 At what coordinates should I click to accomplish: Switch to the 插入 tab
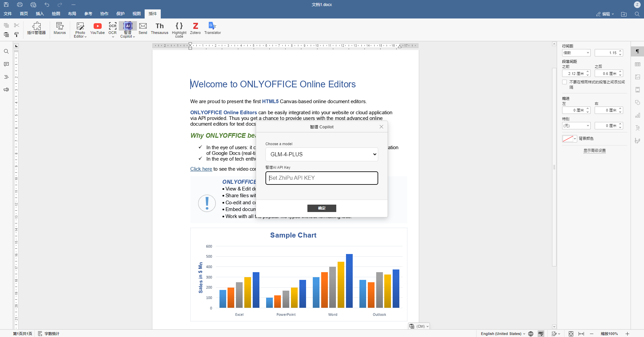(x=40, y=14)
